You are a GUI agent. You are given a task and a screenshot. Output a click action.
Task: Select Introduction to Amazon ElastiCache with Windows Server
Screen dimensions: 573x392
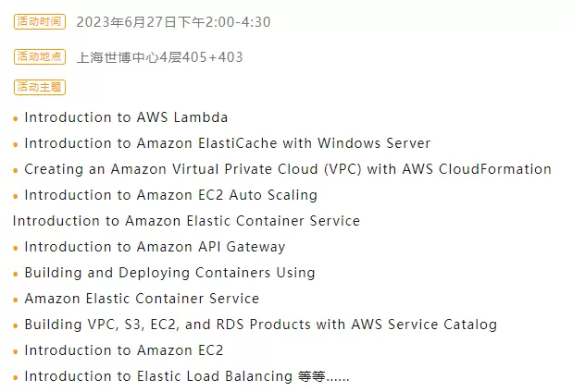tap(227, 143)
